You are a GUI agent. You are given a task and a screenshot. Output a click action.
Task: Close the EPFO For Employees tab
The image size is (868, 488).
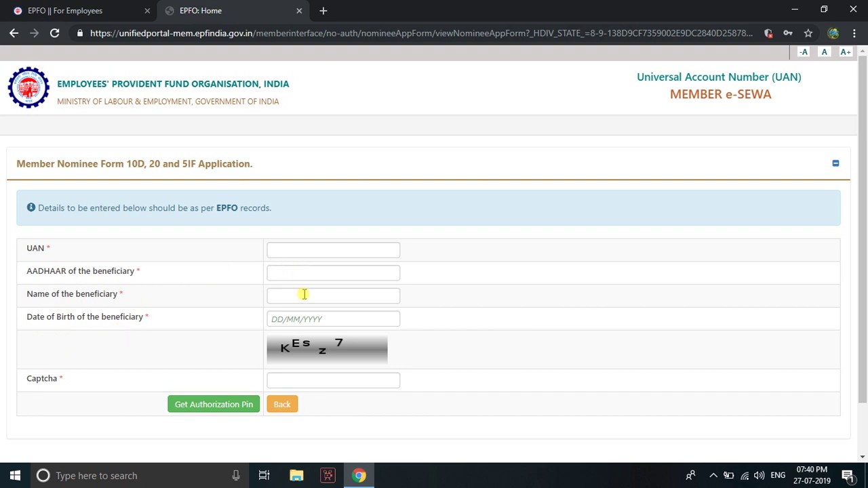(147, 11)
